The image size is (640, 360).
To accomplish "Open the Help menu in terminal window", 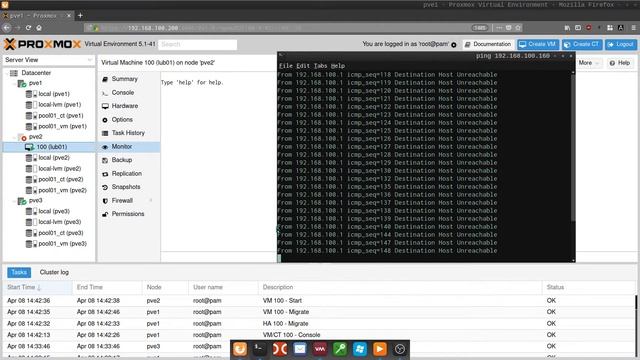I will (x=338, y=66).
